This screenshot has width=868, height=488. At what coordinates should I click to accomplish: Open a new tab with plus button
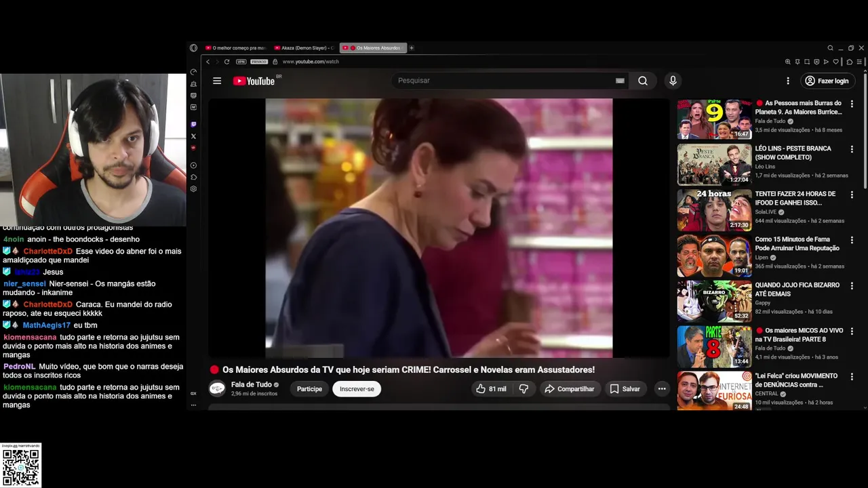pos(412,48)
